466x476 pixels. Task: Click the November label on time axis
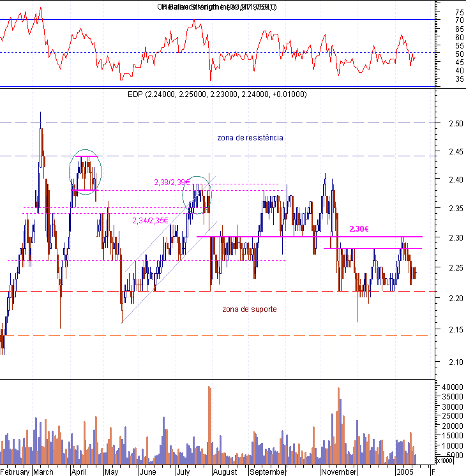pyautogui.click(x=339, y=472)
